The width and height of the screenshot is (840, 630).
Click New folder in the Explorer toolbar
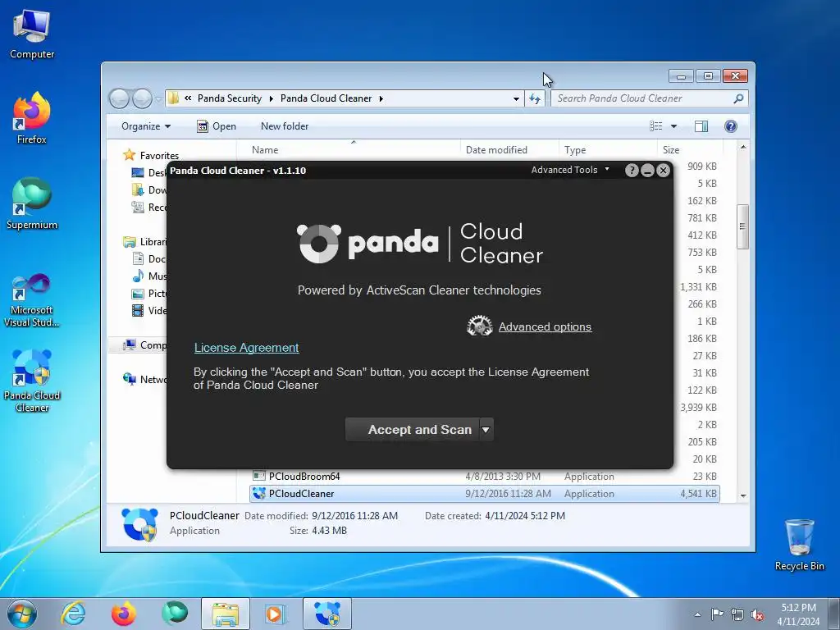click(x=285, y=126)
